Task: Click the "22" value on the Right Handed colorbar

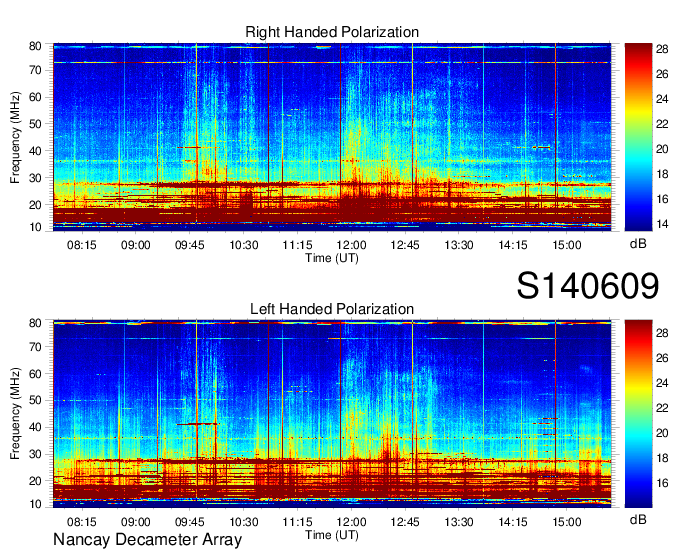Action: (x=662, y=124)
